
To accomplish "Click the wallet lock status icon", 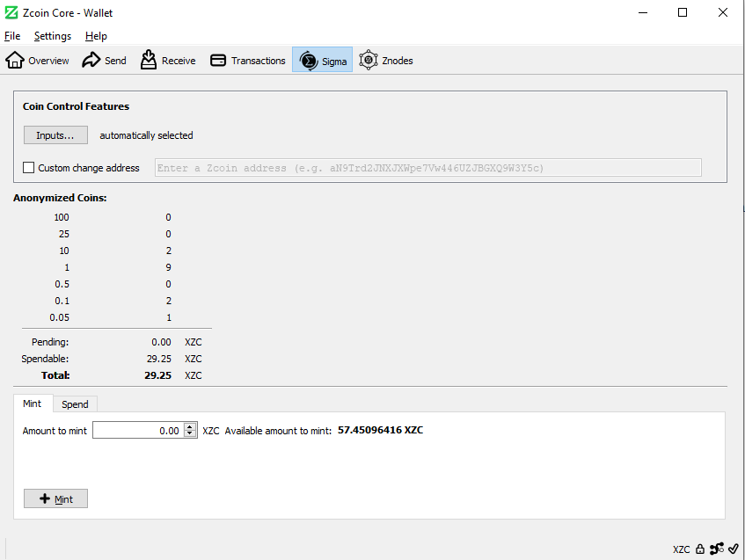I will [700, 549].
